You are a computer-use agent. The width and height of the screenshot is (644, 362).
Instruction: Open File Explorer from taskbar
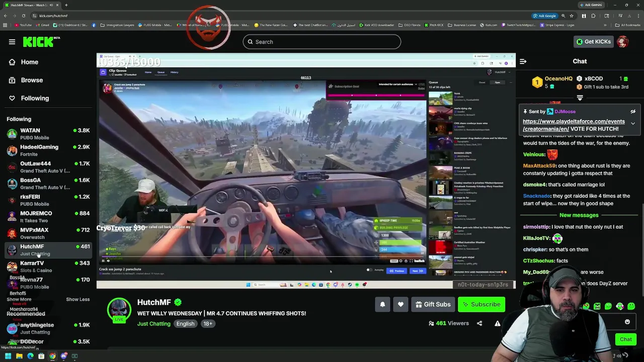coord(19,356)
